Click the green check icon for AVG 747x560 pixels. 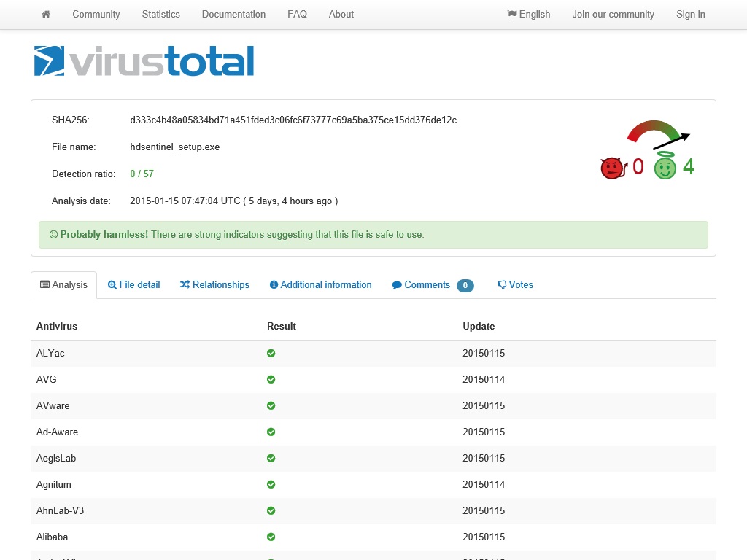(271, 379)
